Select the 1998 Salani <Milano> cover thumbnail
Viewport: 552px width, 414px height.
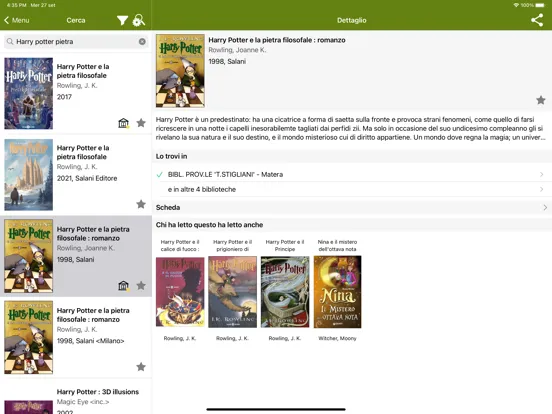point(29,337)
